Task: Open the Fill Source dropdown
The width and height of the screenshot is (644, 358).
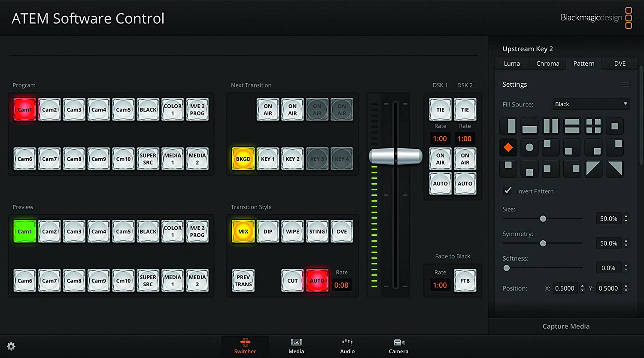Action: point(591,104)
